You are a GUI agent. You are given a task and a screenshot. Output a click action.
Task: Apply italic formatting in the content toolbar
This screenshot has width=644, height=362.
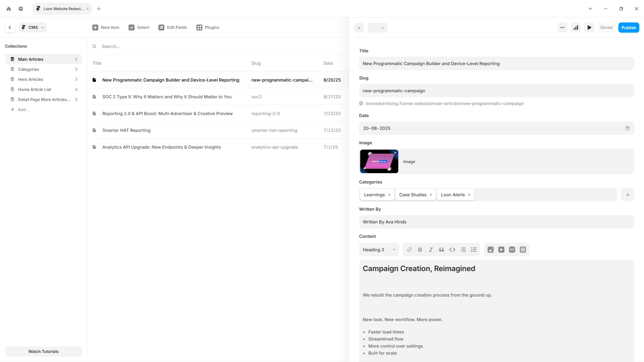[x=431, y=250]
